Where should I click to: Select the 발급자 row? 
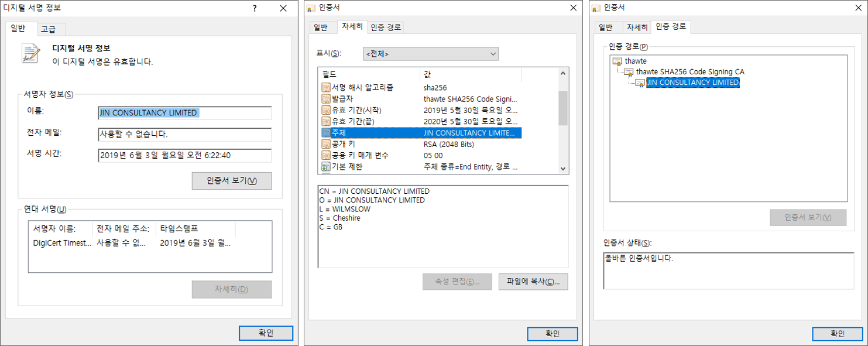point(421,99)
